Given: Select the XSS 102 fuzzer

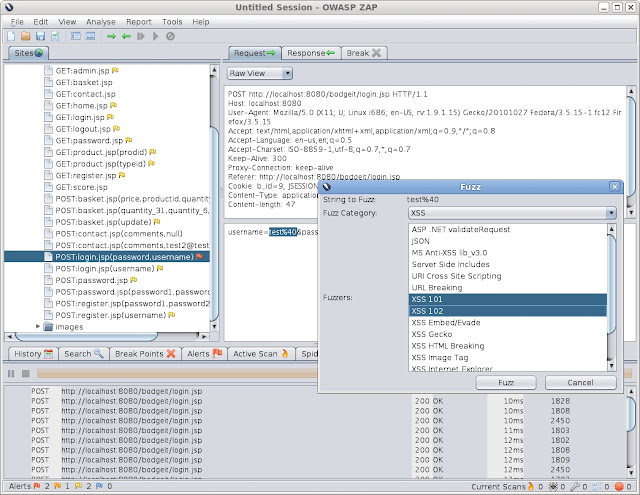Looking at the screenshot, I should tap(507, 311).
